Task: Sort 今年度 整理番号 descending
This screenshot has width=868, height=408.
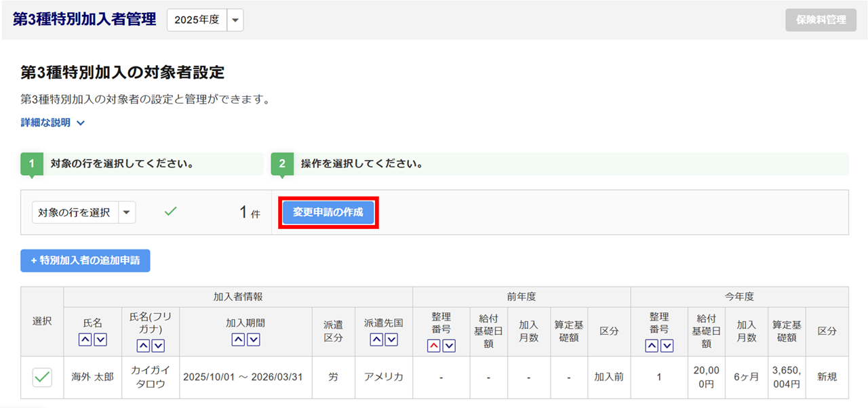Action: 667,346
